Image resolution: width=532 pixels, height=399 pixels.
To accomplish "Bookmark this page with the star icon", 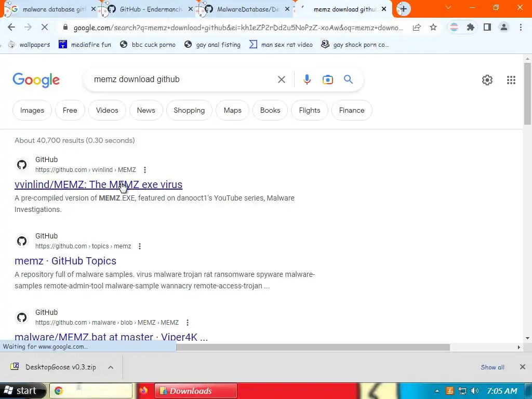I will (433, 28).
